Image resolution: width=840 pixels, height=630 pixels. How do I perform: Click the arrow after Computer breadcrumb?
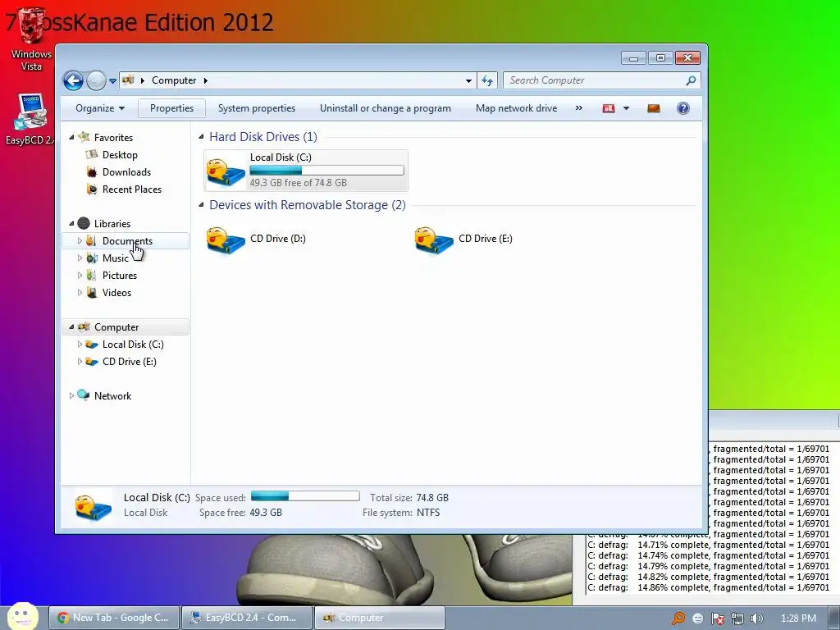pos(206,80)
